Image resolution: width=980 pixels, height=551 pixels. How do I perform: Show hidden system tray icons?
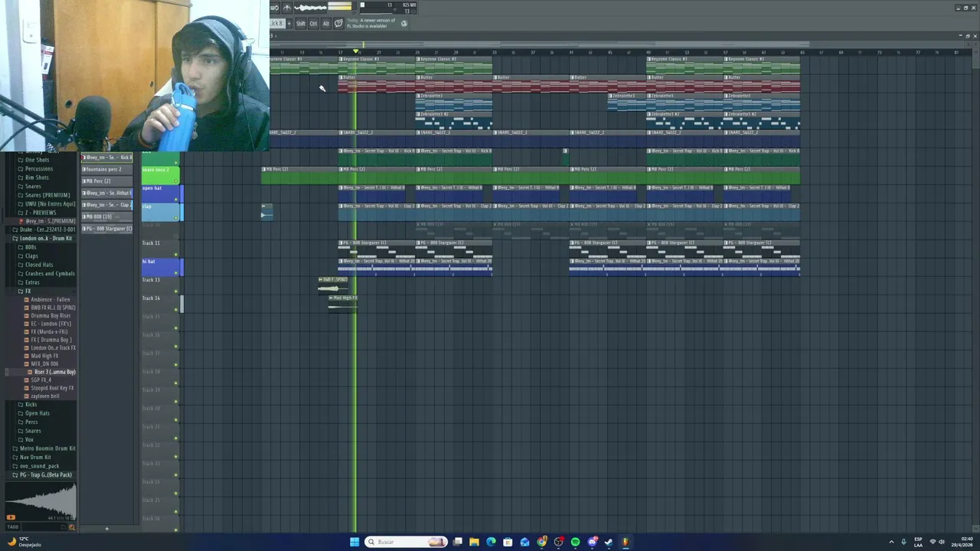(890, 542)
